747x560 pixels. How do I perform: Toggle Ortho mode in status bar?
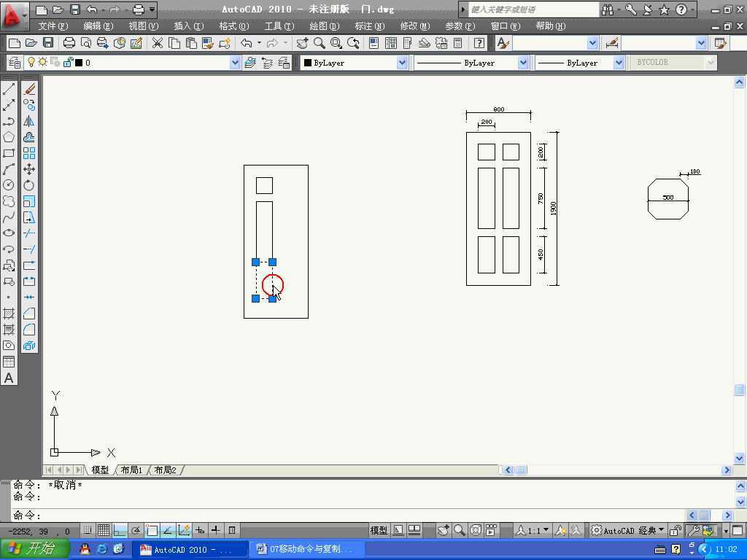[x=120, y=530]
